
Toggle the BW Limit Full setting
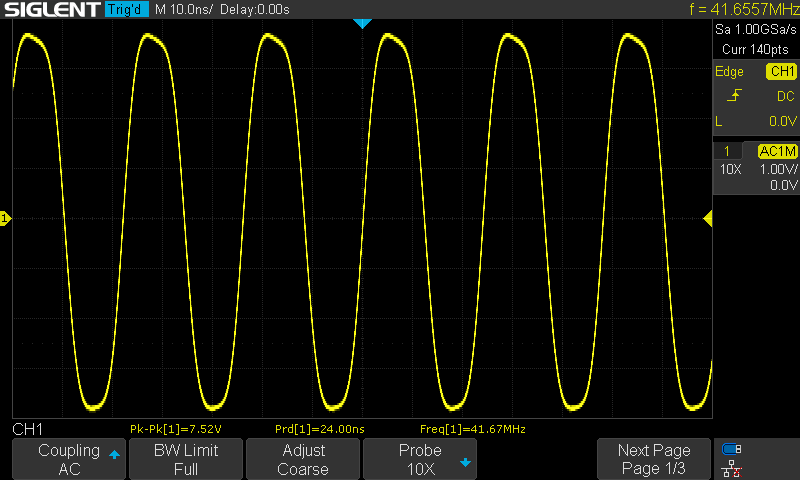(186, 459)
